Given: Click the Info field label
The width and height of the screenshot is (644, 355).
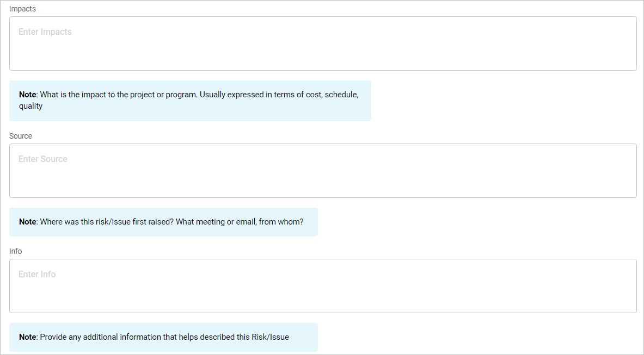Looking at the screenshot, I should pyautogui.click(x=16, y=251).
